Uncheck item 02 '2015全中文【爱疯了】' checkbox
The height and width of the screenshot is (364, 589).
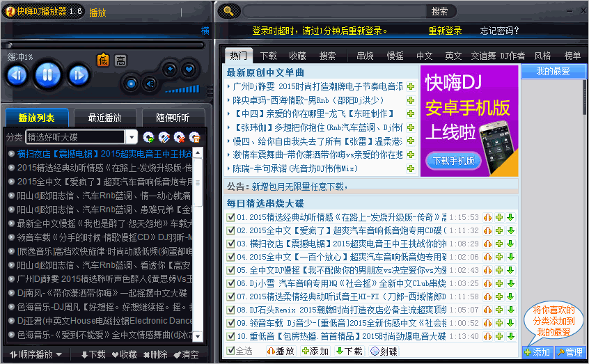pos(230,230)
